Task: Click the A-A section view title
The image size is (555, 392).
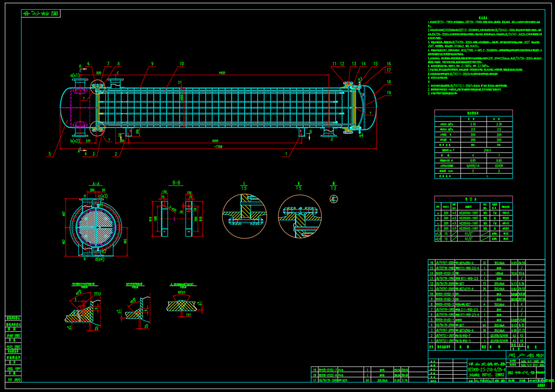Action: (x=96, y=183)
